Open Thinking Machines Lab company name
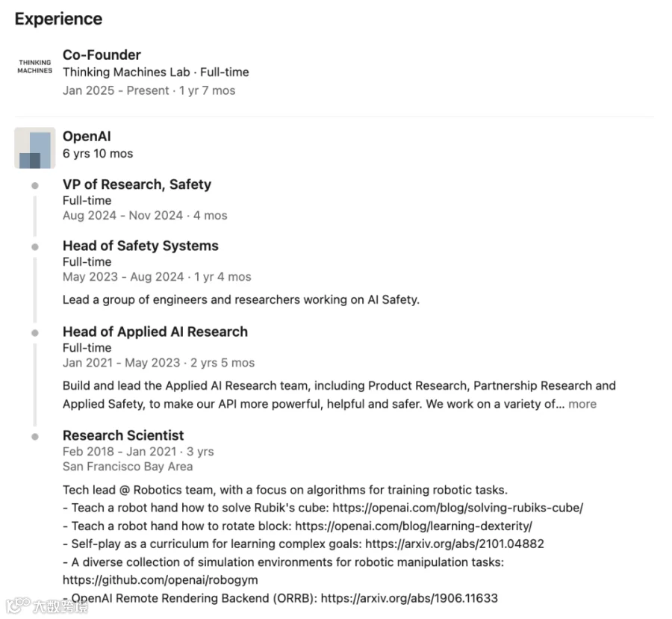Screen dimensions: 672x619 click(x=126, y=72)
